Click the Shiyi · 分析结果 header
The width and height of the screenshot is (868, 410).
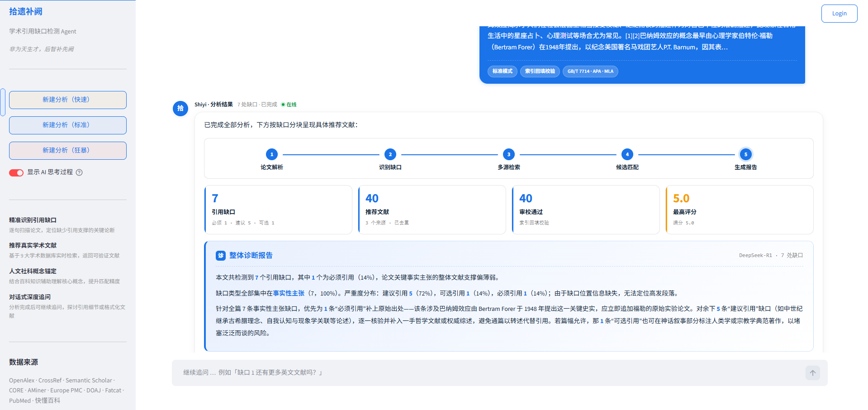(213, 105)
